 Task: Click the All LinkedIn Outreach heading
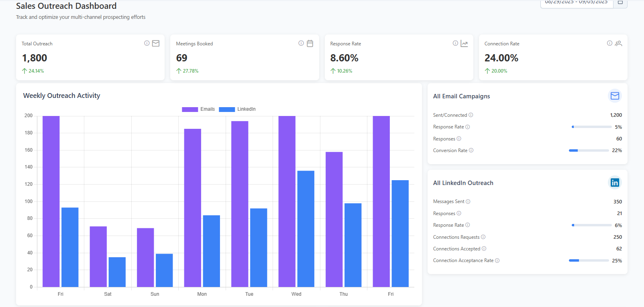point(463,183)
